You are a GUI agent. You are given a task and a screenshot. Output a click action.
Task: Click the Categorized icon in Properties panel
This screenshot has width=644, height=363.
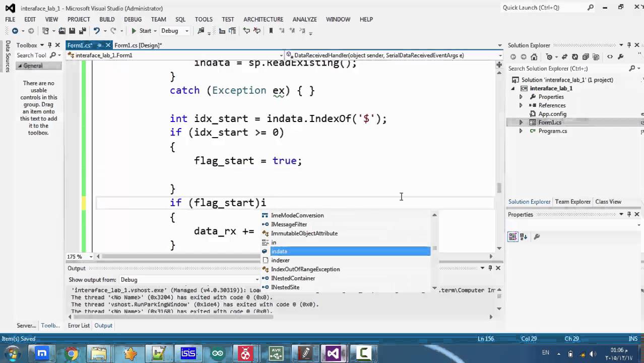tap(513, 236)
